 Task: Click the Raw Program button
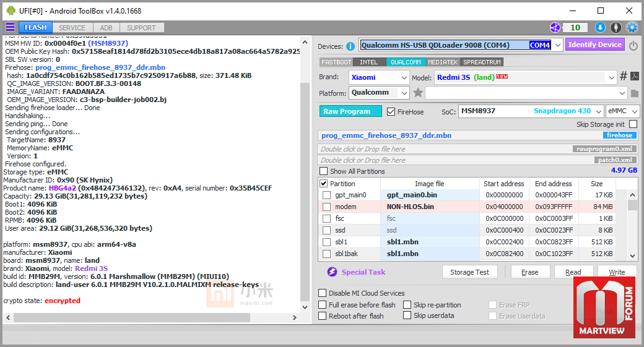350,111
